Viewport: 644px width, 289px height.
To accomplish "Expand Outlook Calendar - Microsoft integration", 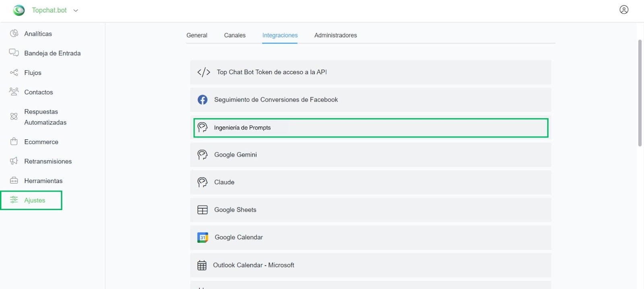I will pyautogui.click(x=371, y=265).
